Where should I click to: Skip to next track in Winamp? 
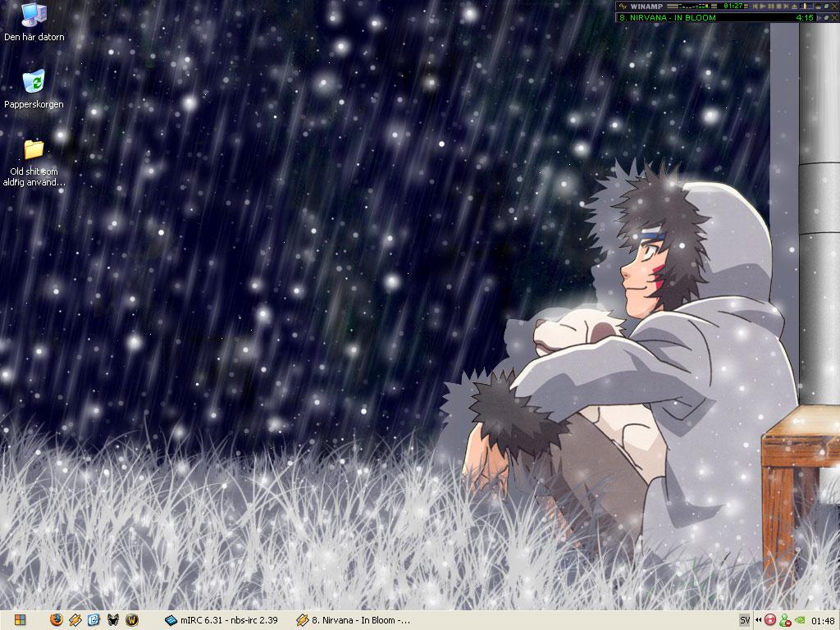point(786,7)
